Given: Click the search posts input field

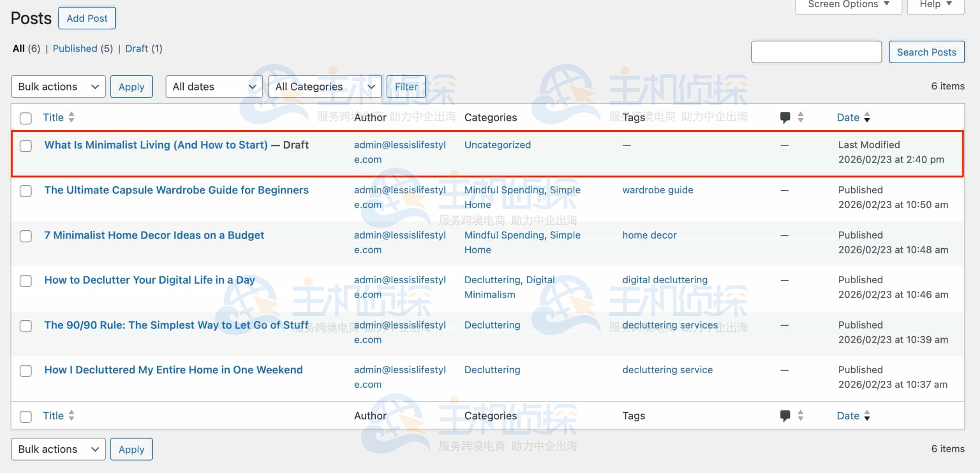Looking at the screenshot, I should [816, 52].
